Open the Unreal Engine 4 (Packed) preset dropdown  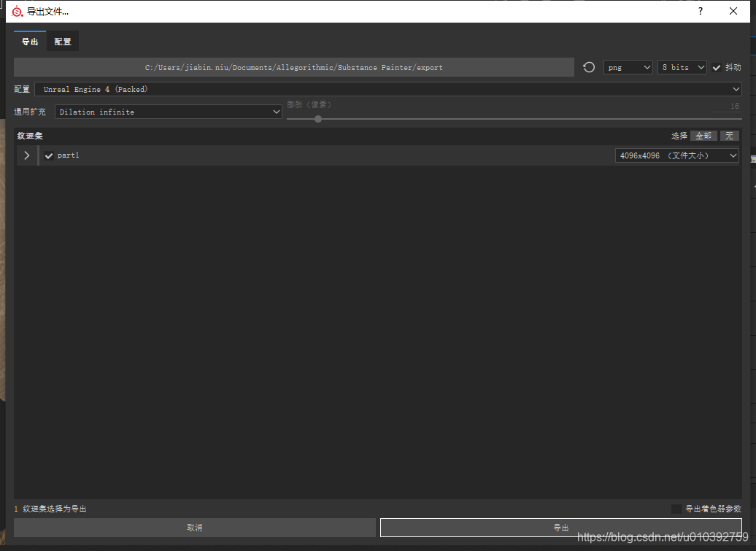[x=387, y=89]
